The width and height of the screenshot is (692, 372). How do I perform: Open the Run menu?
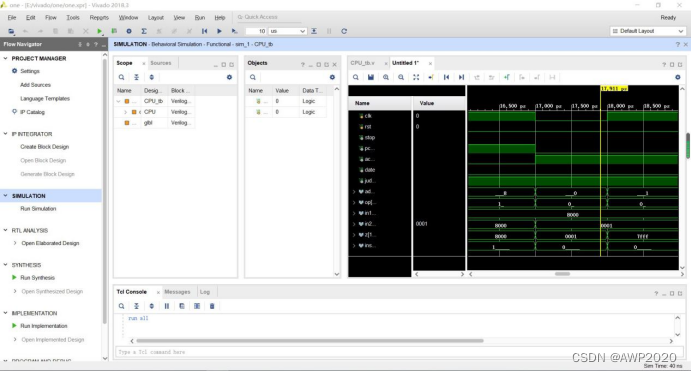pos(199,18)
